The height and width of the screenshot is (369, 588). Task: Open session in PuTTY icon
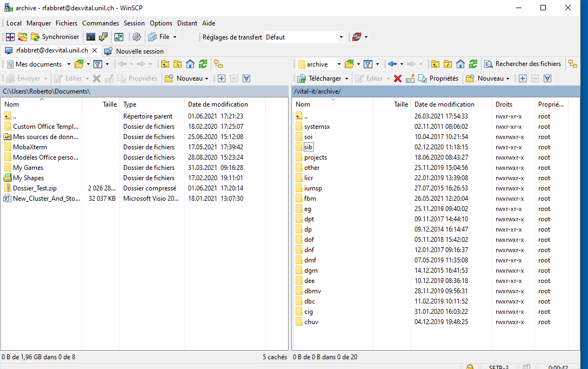click(x=103, y=37)
